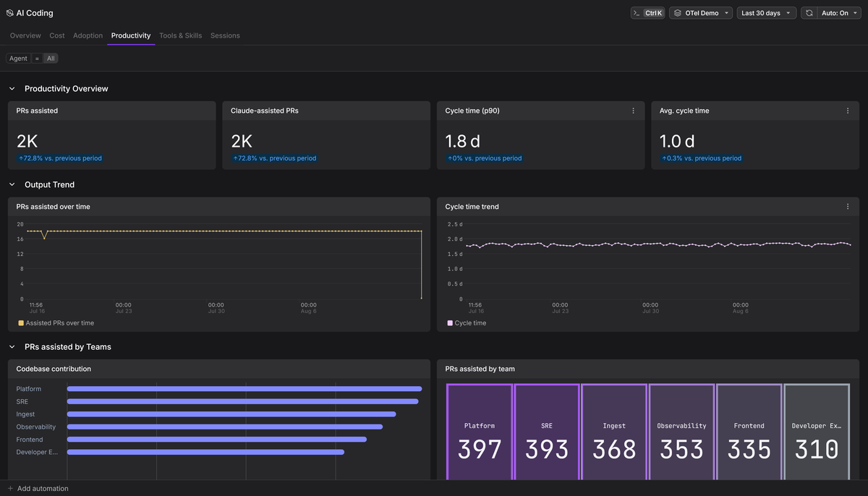Open Cycle time (p90) card menu

click(634, 111)
